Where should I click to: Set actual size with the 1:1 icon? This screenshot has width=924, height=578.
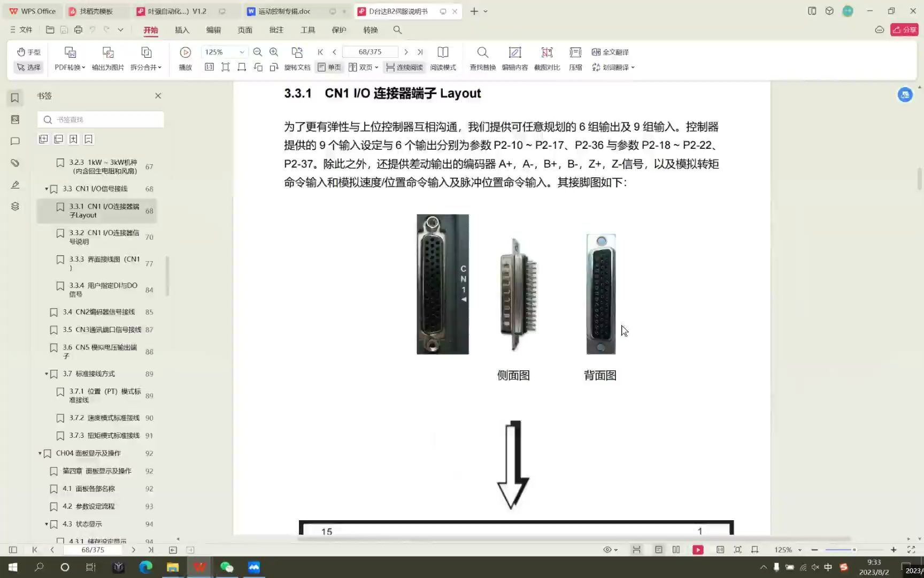click(209, 67)
